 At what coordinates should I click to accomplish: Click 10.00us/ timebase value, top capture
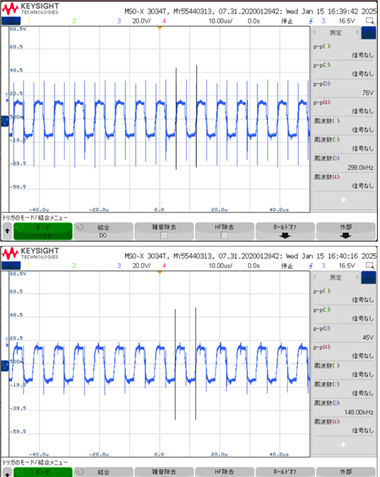click(x=221, y=21)
